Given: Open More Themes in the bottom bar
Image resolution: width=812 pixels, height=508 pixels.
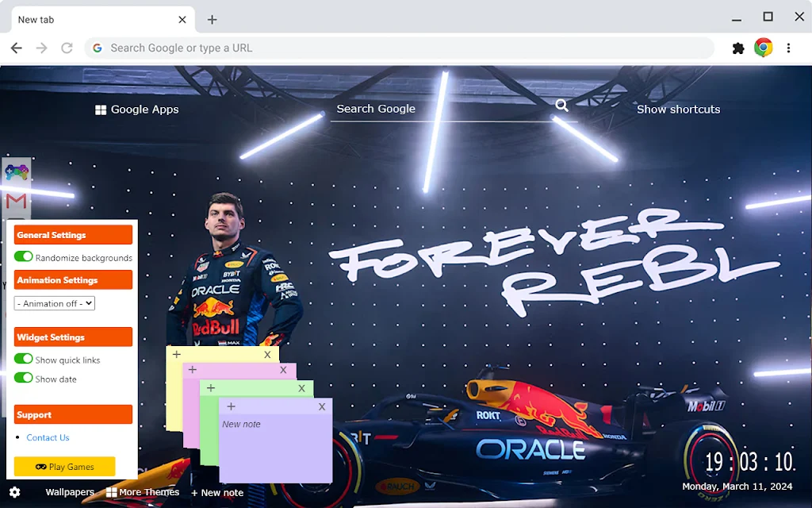Looking at the screenshot, I should pos(143,492).
